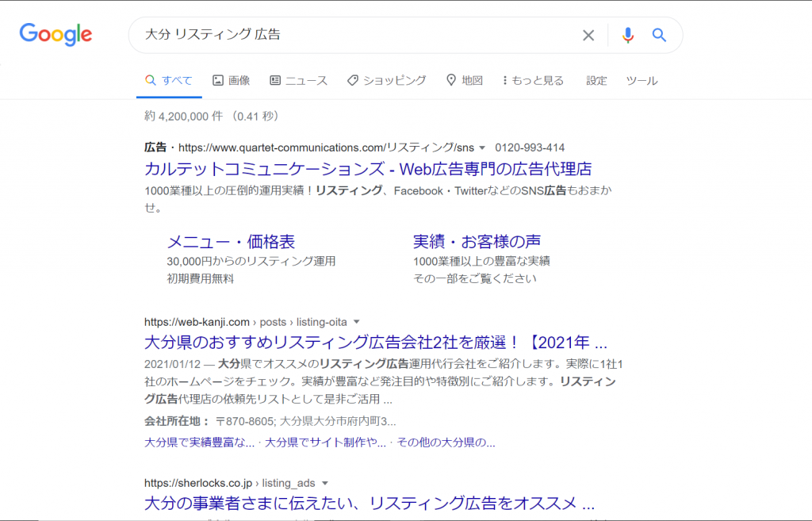Open dropdown arrow beside quartet-communications ad URL

click(482, 148)
